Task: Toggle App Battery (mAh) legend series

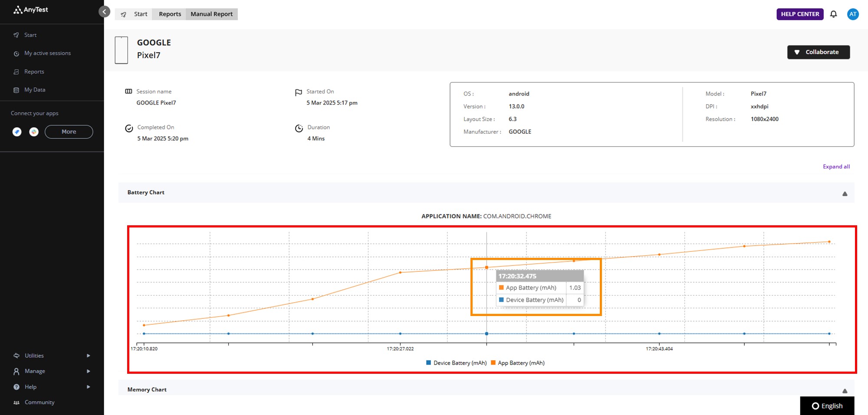Action: pyautogui.click(x=518, y=363)
